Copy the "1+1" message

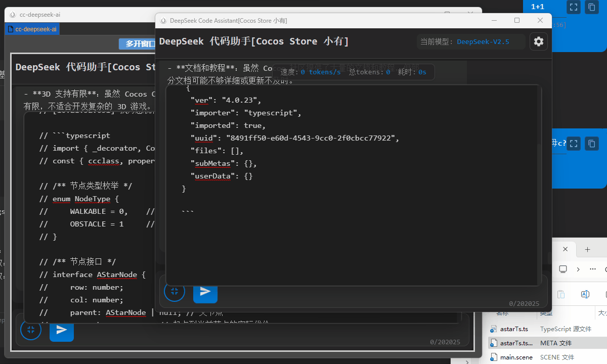point(591,7)
